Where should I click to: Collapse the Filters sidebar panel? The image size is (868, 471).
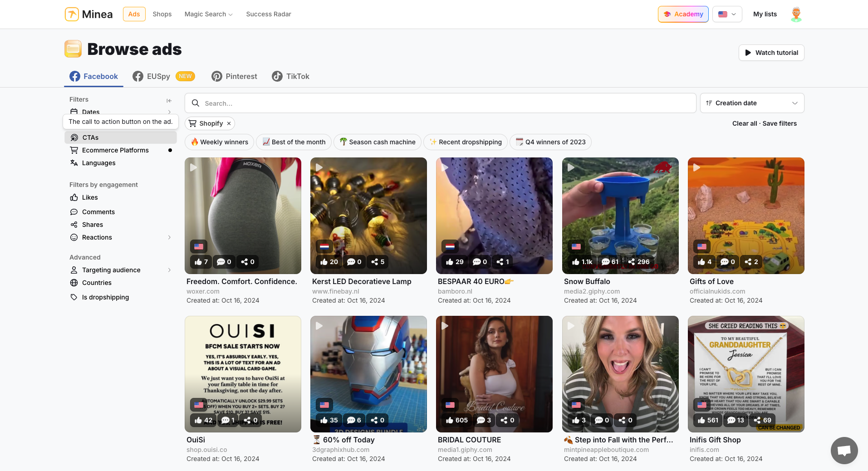click(x=169, y=100)
